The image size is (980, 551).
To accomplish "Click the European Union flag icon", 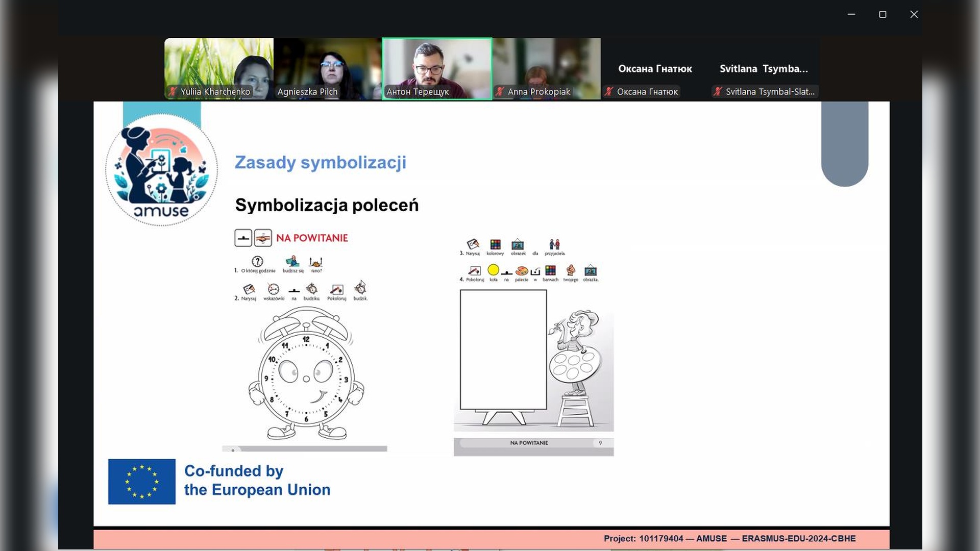I will (x=142, y=482).
